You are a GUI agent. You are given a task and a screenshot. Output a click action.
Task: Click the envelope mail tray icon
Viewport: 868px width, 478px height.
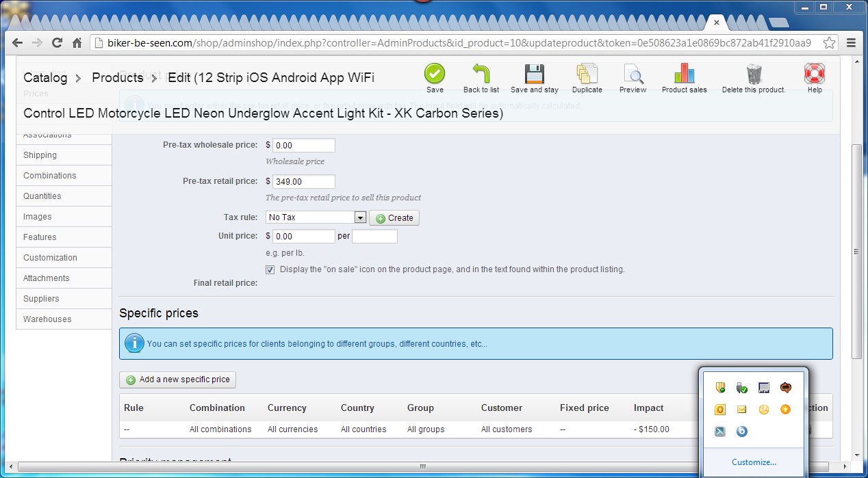tap(742, 410)
